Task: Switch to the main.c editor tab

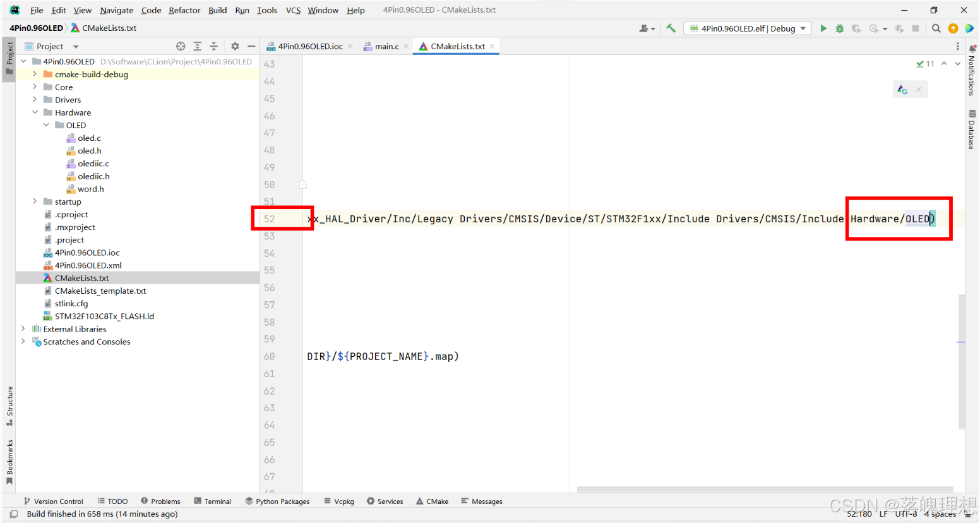Action: pos(386,46)
